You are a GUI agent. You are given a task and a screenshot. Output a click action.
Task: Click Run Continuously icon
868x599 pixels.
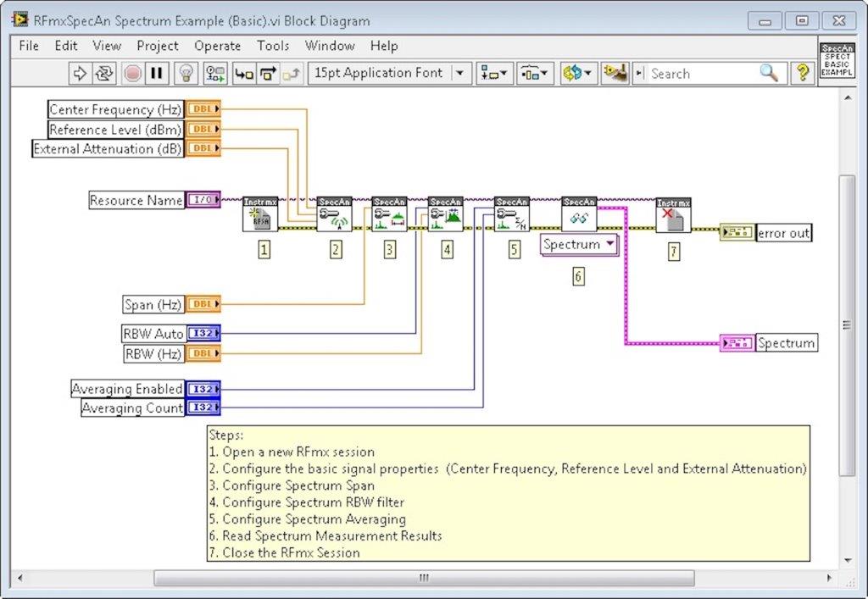(103, 74)
